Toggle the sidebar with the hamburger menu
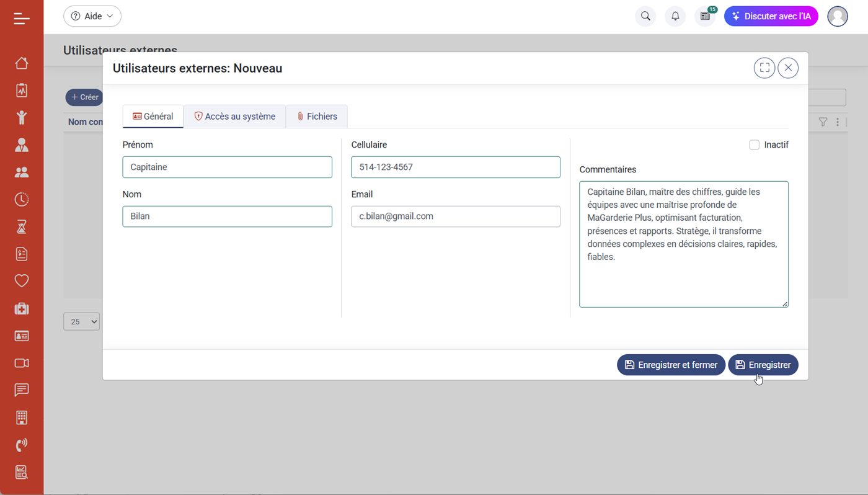The height and width of the screenshot is (495, 868). tap(22, 17)
